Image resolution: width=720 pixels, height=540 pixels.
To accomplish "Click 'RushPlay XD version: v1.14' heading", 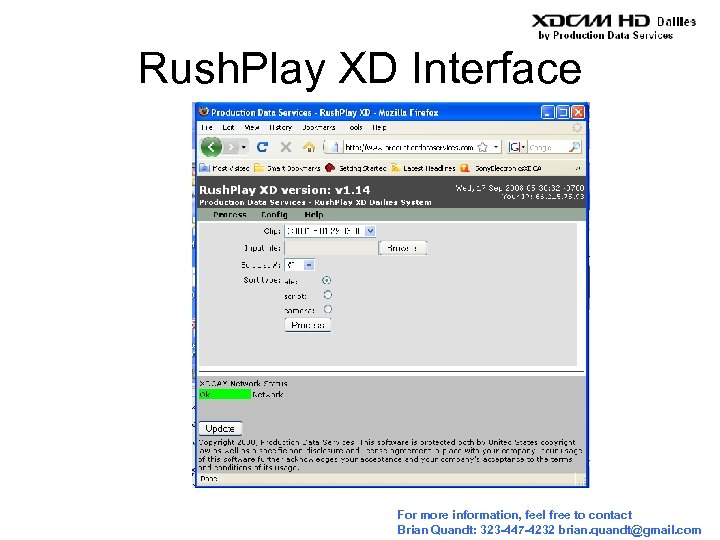I will (x=284, y=190).
